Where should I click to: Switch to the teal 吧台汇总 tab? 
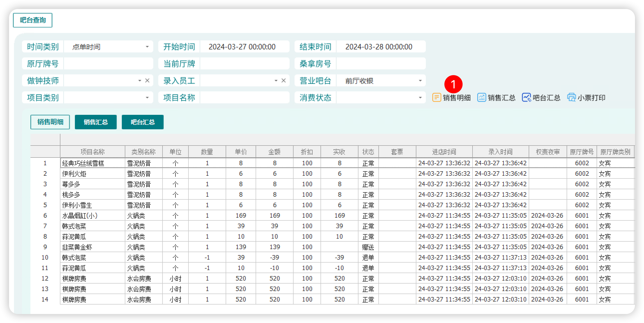[143, 122]
